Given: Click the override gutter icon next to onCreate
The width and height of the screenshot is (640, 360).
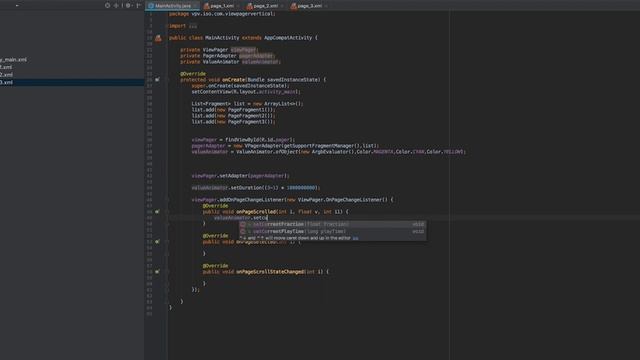Looking at the screenshot, I should pyautogui.click(x=158, y=80).
